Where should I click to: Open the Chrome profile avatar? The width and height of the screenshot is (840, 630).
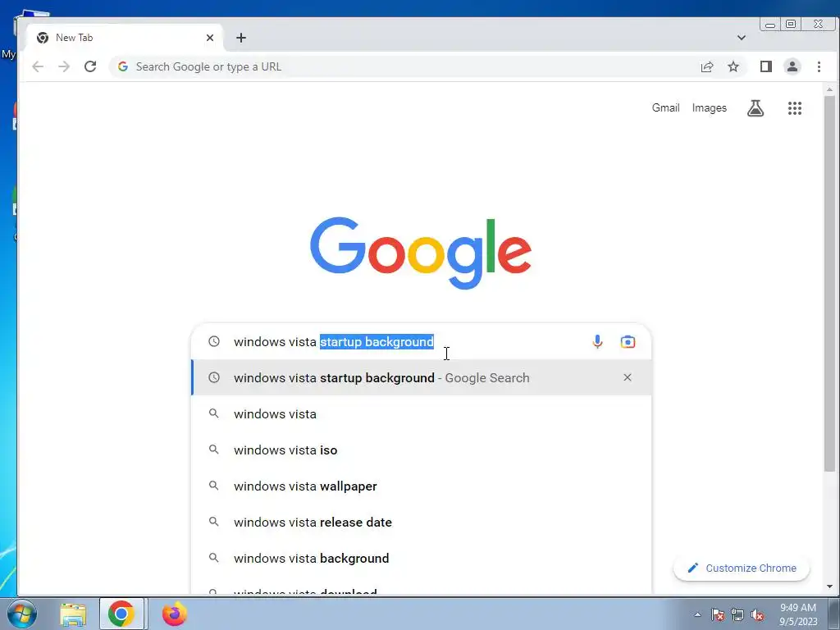point(792,66)
